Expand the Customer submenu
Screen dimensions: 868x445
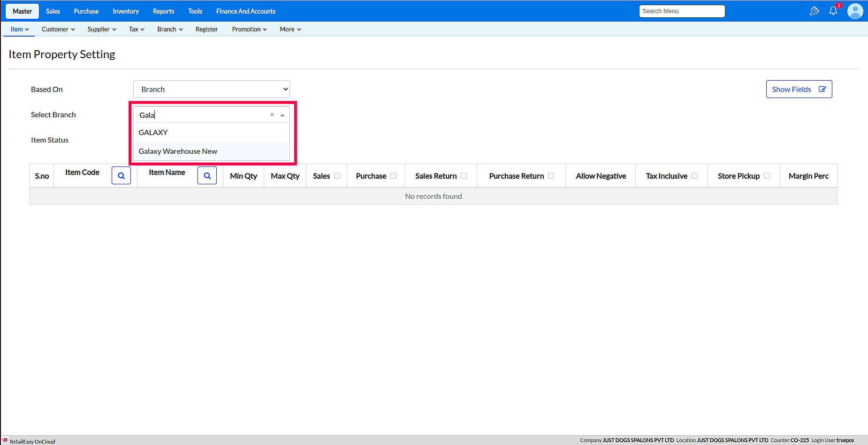(58, 29)
